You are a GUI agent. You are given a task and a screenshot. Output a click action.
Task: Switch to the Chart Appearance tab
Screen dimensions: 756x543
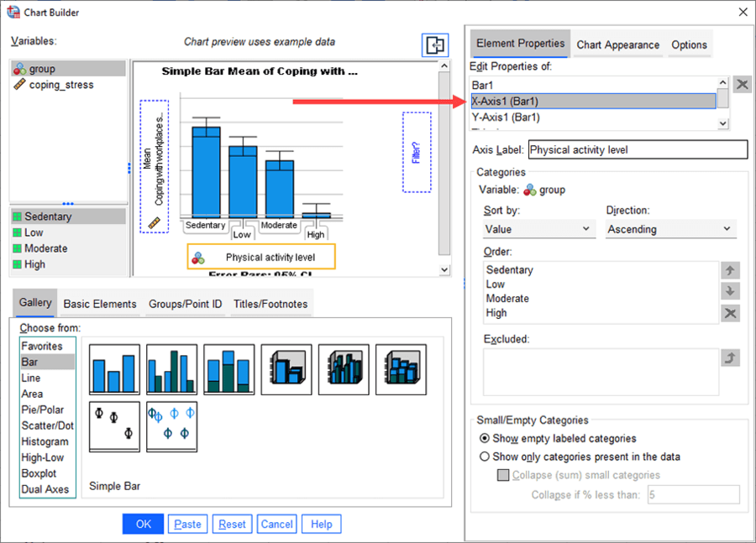point(617,45)
